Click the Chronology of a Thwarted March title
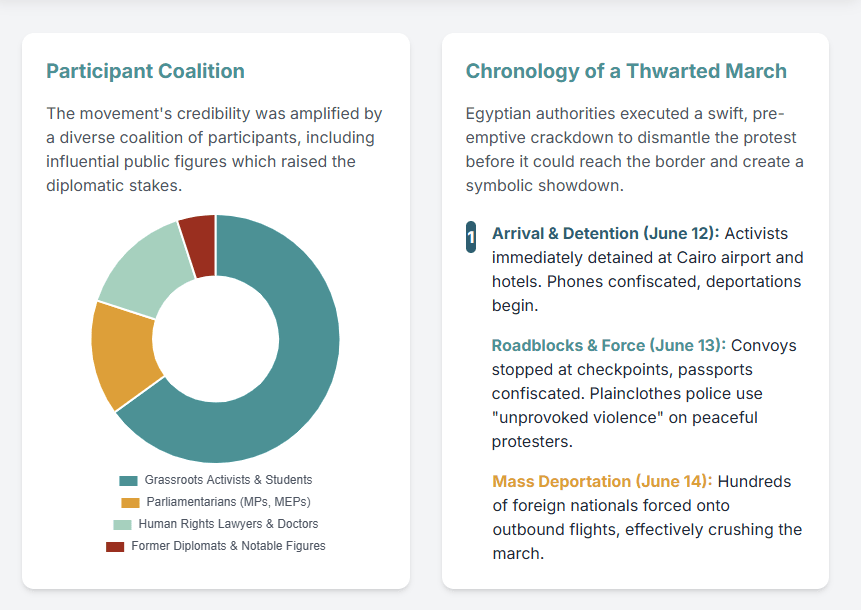The height and width of the screenshot is (610, 861). pyautogui.click(x=626, y=71)
